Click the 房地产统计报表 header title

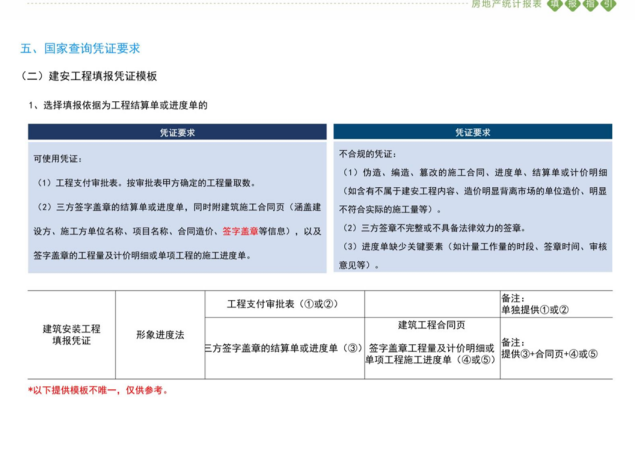520,4
